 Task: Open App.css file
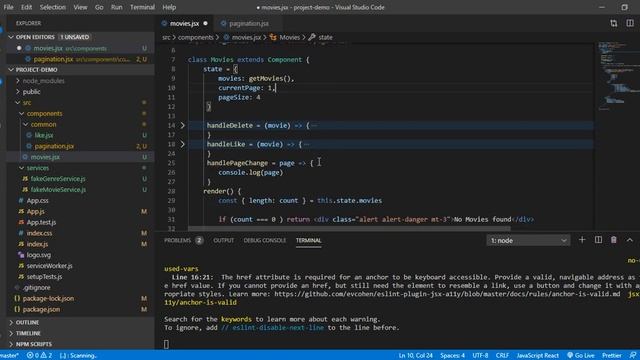(x=38, y=200)
